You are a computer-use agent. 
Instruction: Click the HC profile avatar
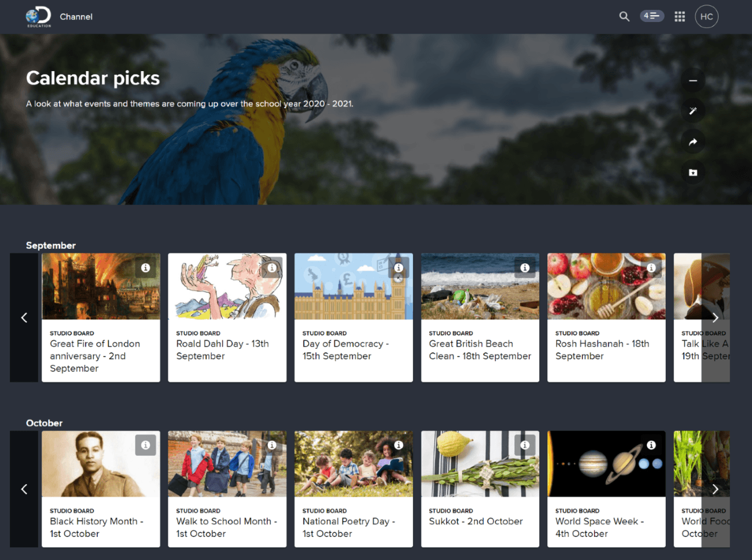(x=706, y=16)
